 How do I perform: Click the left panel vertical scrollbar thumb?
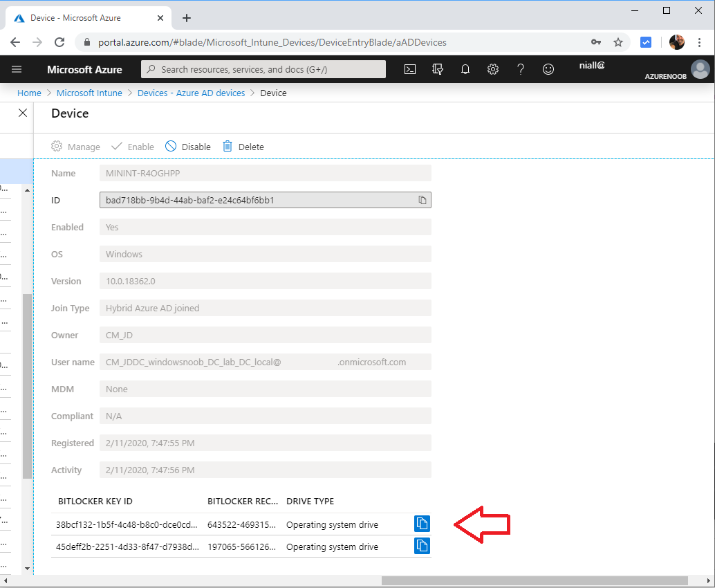[x=28, y=386]
